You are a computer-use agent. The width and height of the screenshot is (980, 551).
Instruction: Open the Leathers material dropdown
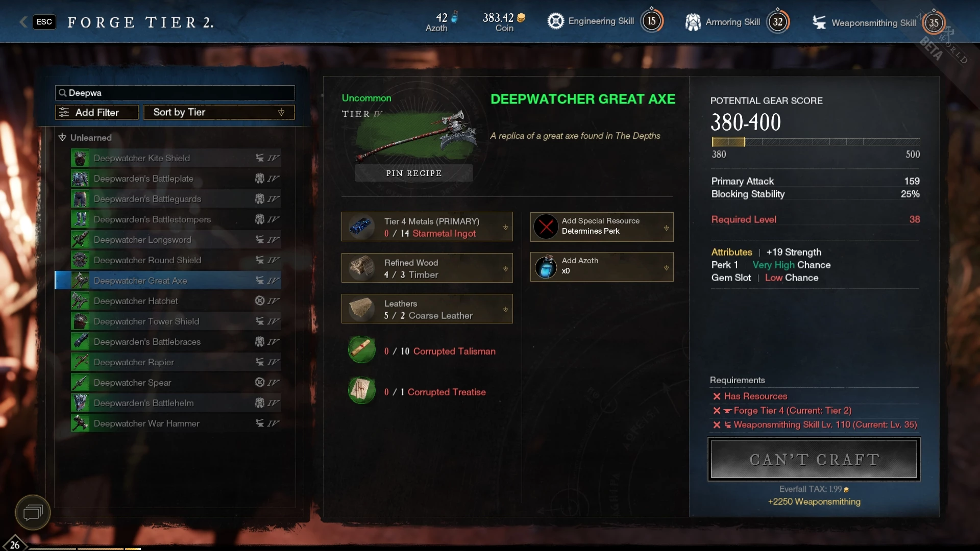click(x=505, y=309)
